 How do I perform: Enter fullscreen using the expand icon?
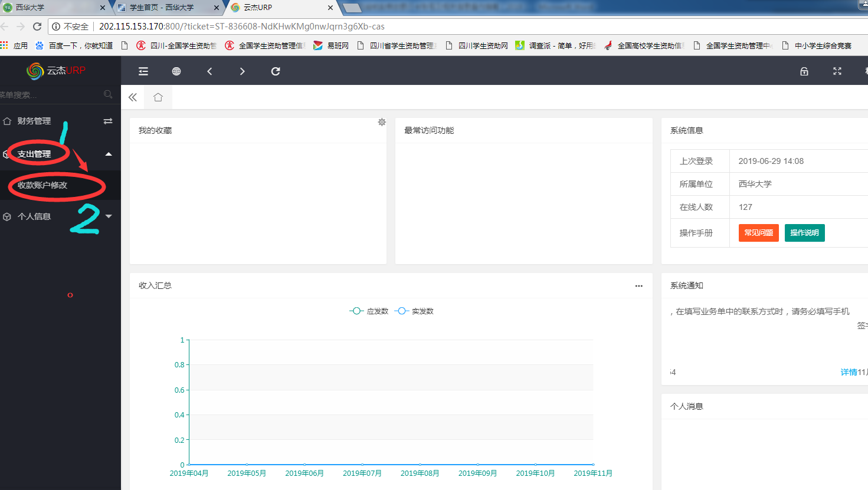(x=837, y=71)
